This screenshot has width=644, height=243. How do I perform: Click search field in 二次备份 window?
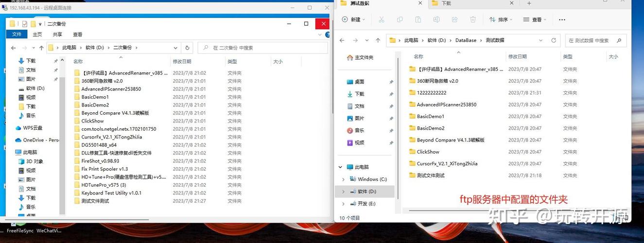tap(263, 48)
